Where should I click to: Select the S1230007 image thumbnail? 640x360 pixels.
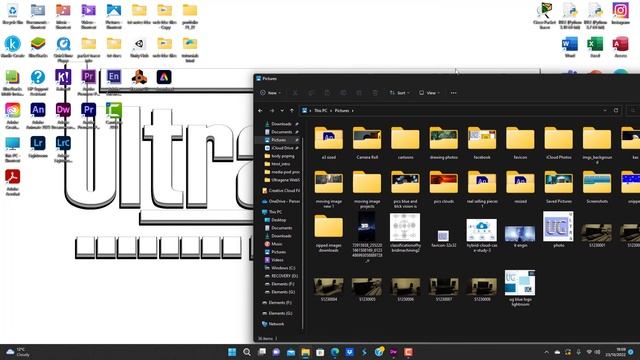tap(444, 289)
